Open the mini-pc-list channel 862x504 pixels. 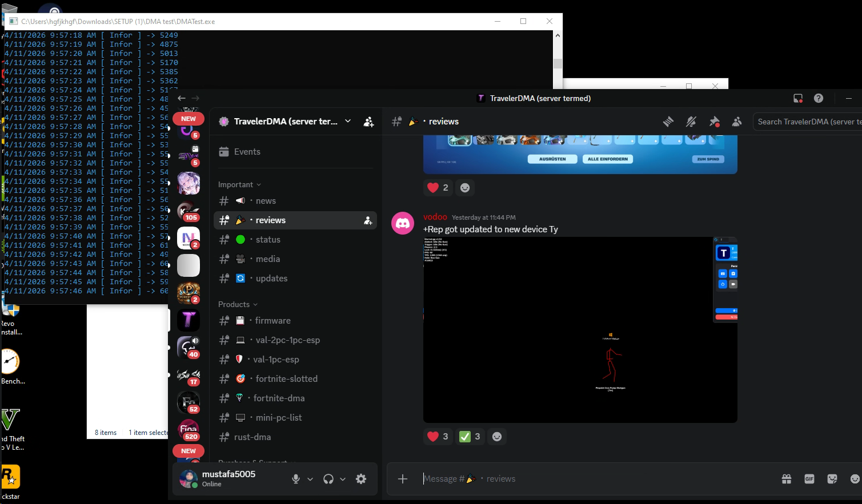(x=295, y=418)
